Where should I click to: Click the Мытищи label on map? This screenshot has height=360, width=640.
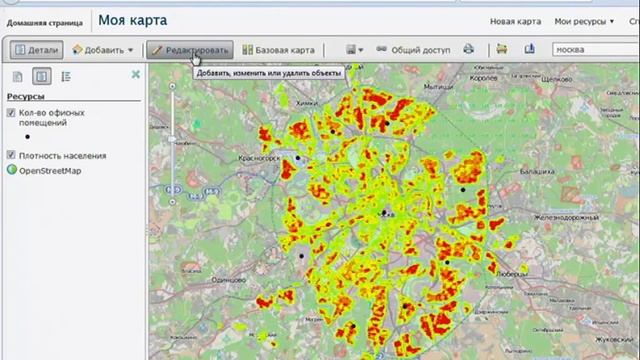coord(438,87)
